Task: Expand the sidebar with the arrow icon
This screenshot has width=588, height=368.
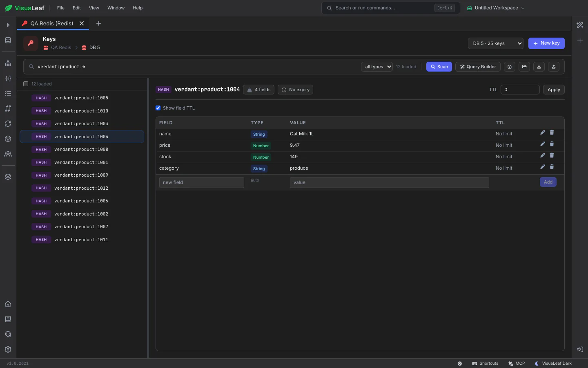Action: coord(8,25)
